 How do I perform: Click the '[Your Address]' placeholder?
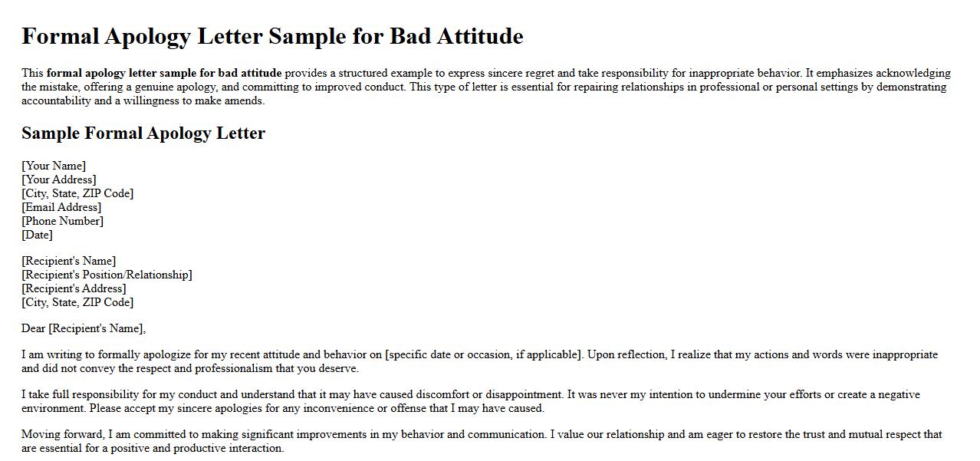[x=59, y=179]
